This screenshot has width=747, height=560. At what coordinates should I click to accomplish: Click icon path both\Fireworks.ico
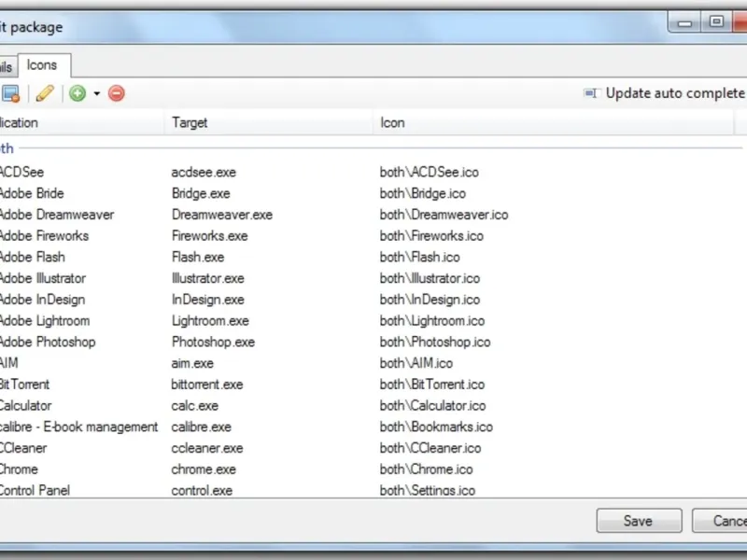[x=431, y=236]
